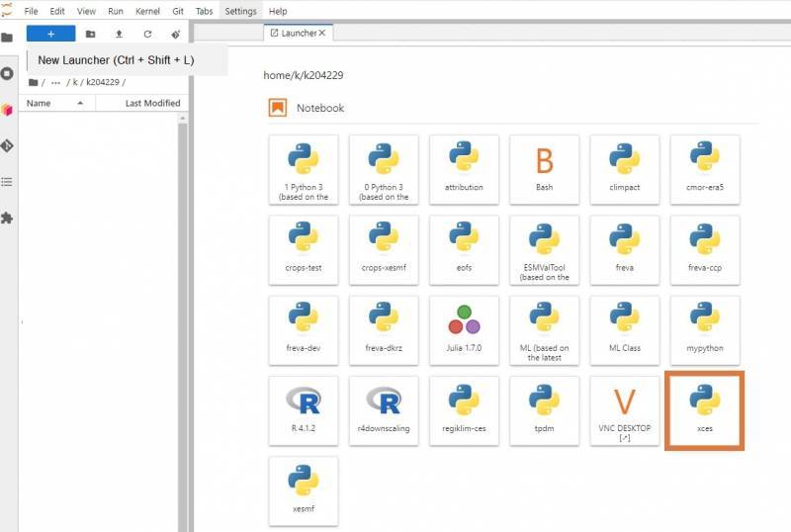This screenshot has width=791, height=532.
Task: Open the Settings menu
Action: (240, 11)
